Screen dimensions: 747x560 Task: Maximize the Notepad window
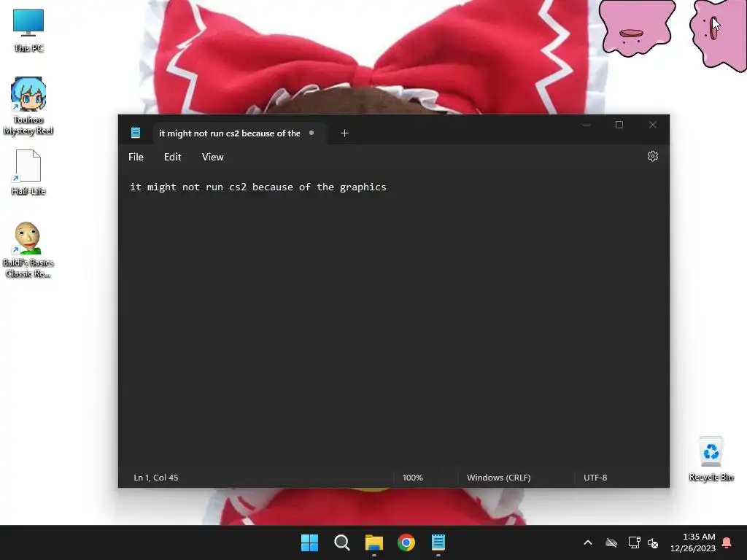[x=619, y=125]
